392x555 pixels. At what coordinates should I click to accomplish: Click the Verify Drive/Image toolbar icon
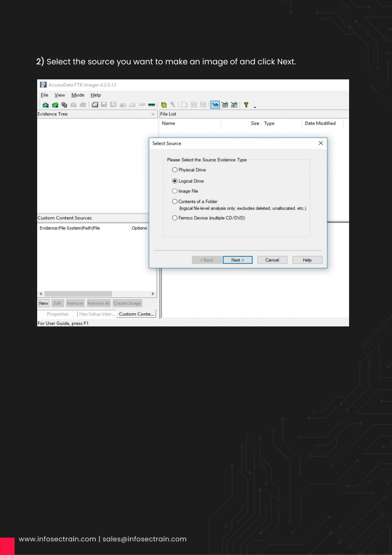[x=142, y=105]
